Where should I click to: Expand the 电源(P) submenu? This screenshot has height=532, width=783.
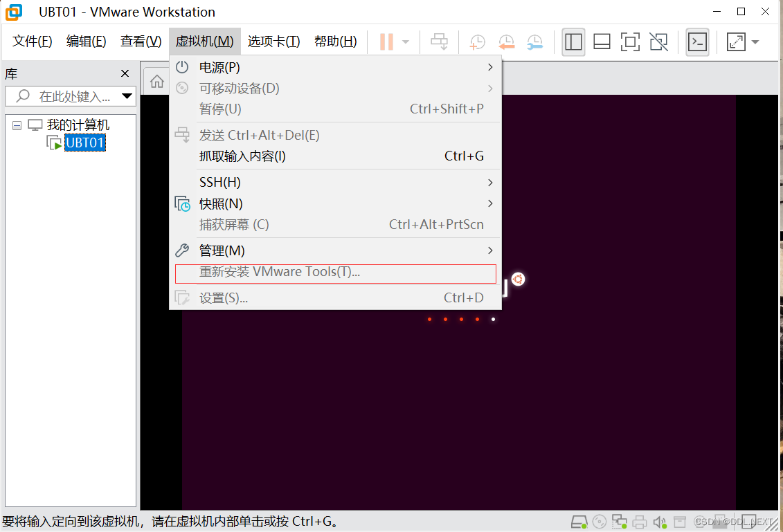coord(335,67)
